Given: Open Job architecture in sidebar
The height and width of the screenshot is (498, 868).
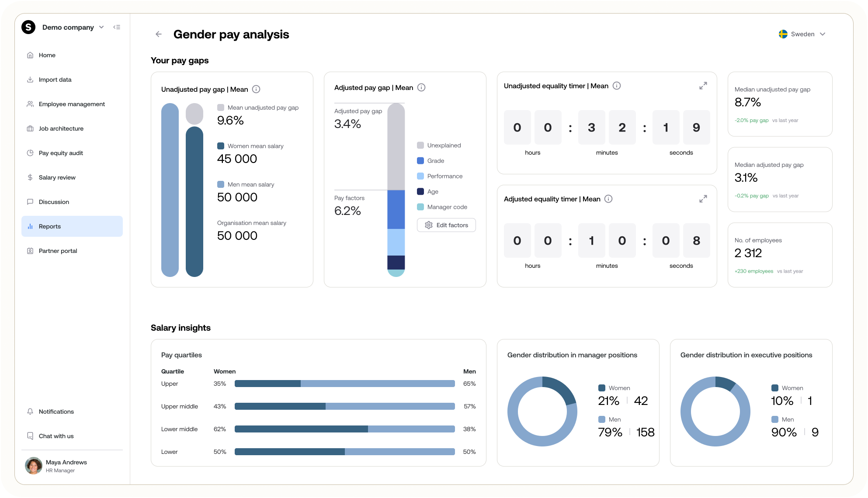Looking at the screenshot, I should 61,128.
